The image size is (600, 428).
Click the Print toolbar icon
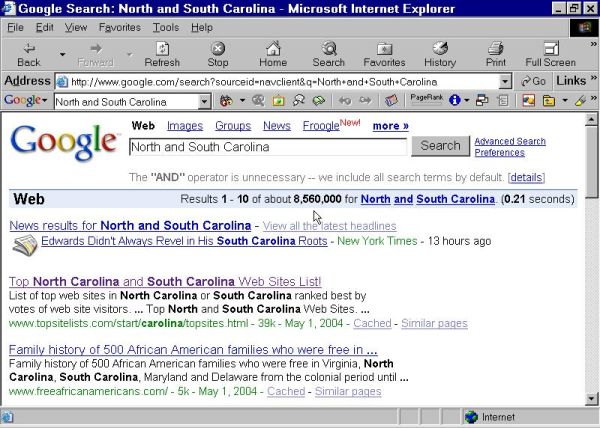tap(496, 49)
